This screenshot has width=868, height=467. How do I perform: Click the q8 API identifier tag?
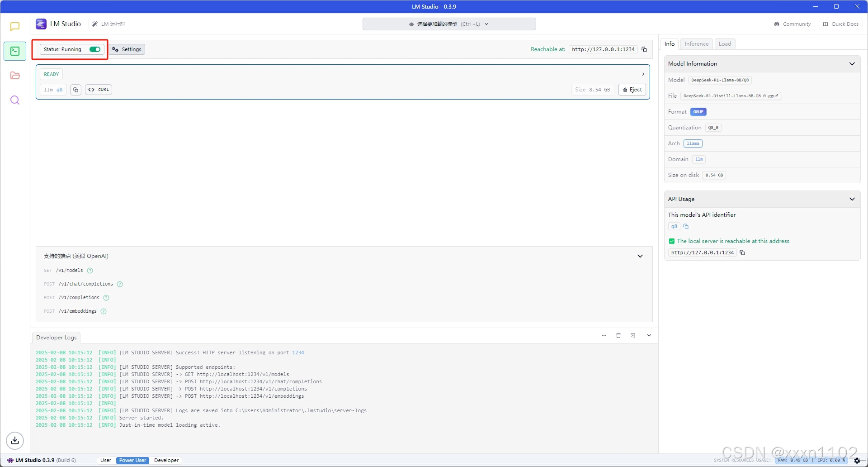(x=674, y=226)
